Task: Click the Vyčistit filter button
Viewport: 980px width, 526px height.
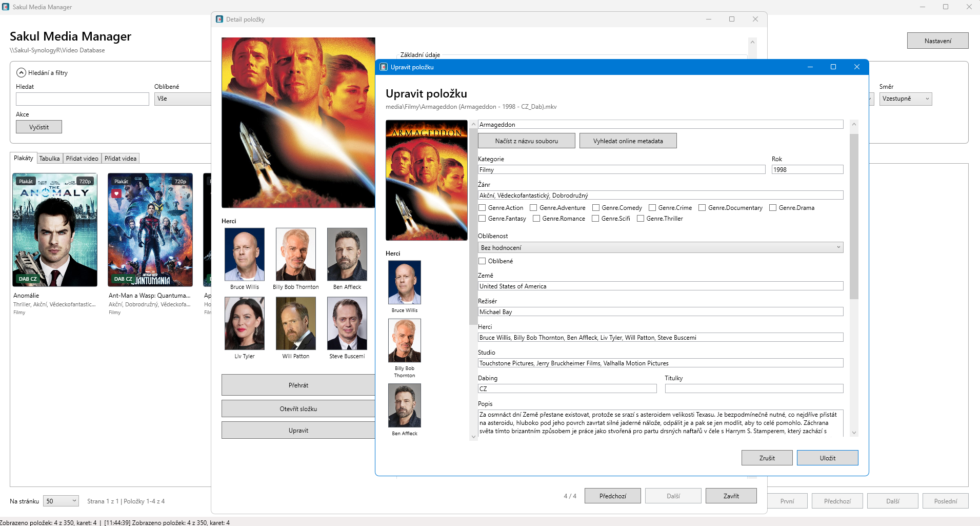Action: [x=39, y=127]
